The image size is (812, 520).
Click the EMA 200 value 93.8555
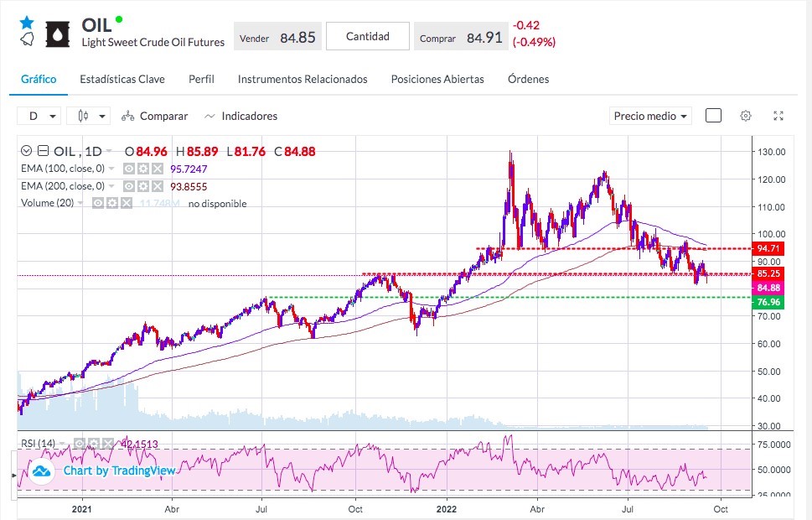point(189,187)
